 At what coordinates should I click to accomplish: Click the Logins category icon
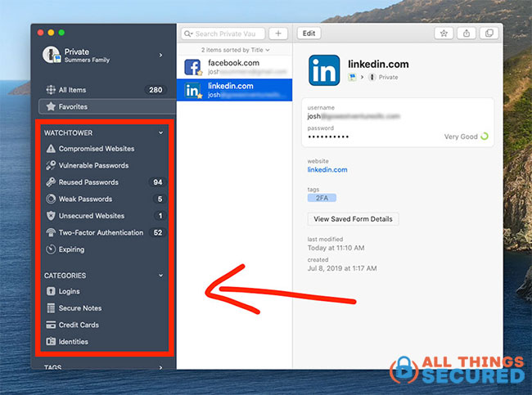click(51, 291)
